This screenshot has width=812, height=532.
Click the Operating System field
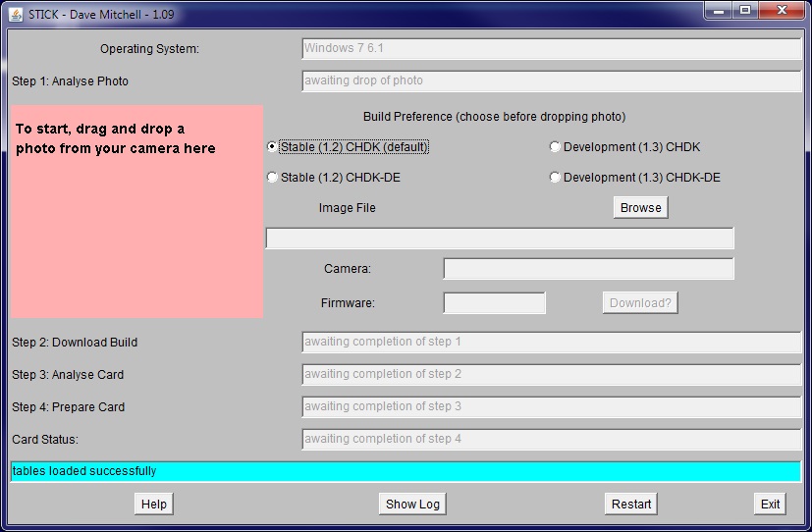pyautogui.click(x=551, y=48)
